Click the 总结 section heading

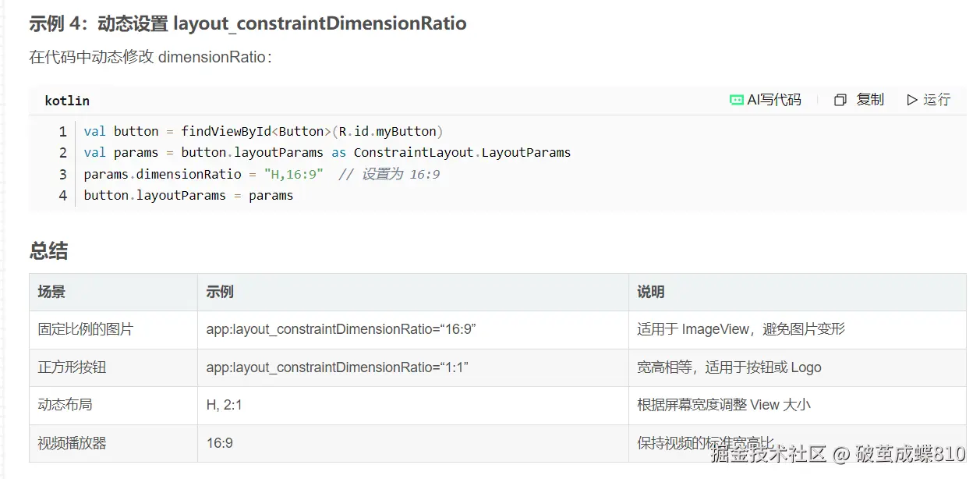[48, 250]
